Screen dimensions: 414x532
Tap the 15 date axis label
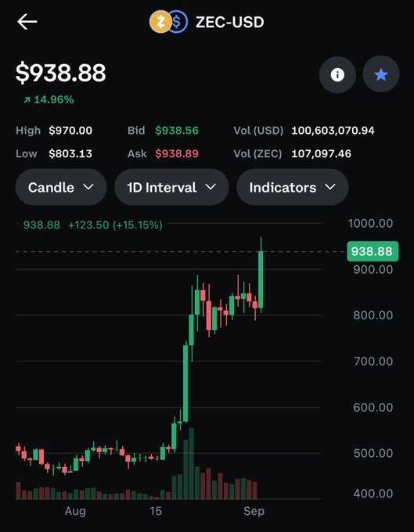point(156,511)
